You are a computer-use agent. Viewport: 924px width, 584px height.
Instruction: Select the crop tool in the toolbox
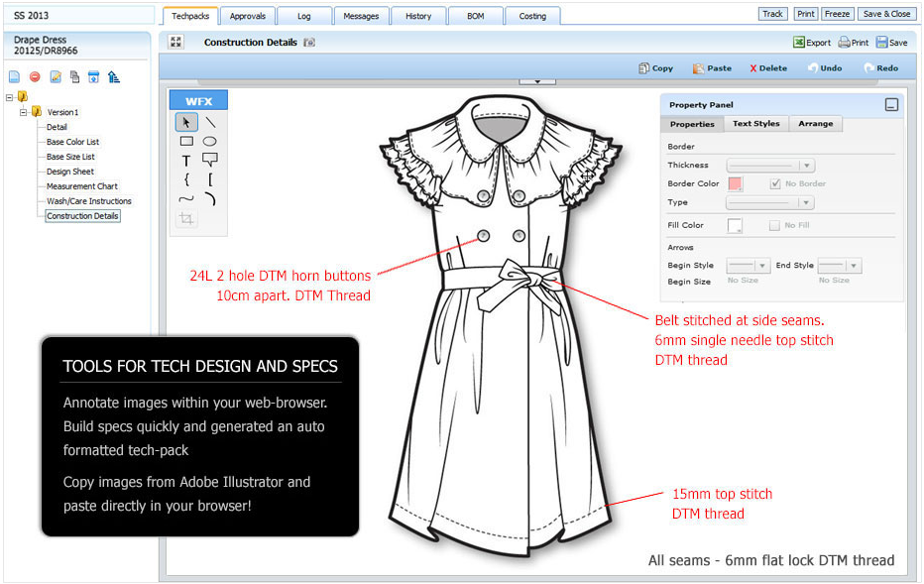coord(186,219)
